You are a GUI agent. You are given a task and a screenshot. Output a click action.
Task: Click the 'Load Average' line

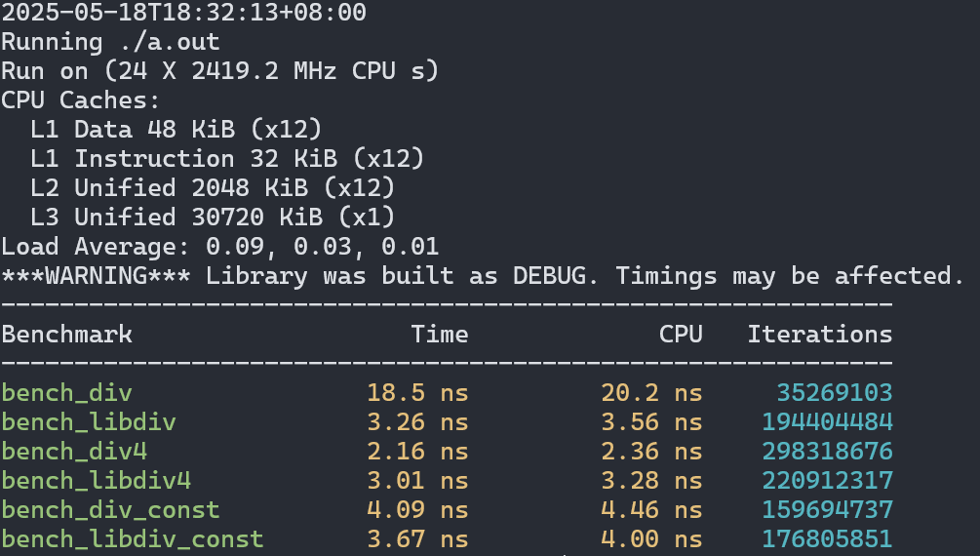219,247
